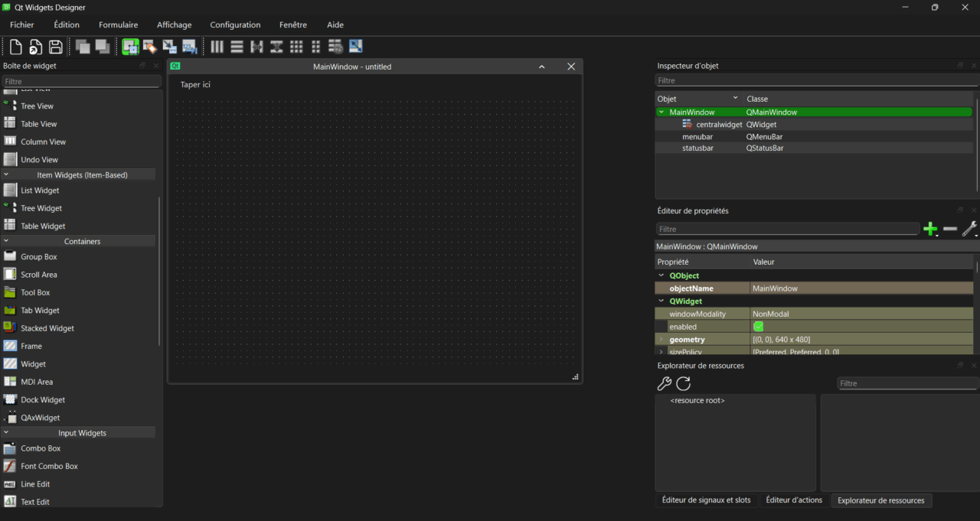Expand the geometry property row
The height and width of the screenshot is (521, 980).
point(661,339)
